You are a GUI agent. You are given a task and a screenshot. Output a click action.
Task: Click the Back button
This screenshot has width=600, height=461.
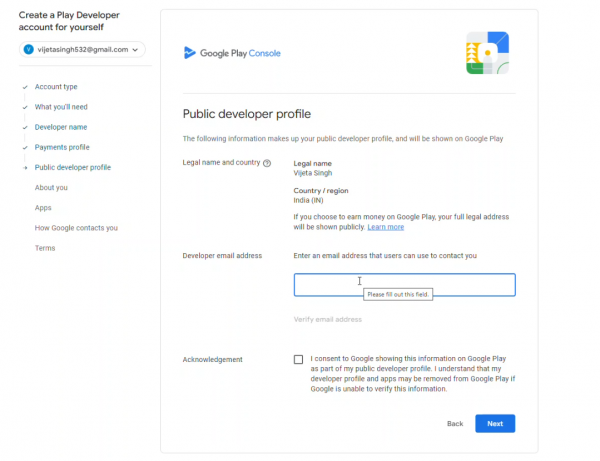(455, 424)
